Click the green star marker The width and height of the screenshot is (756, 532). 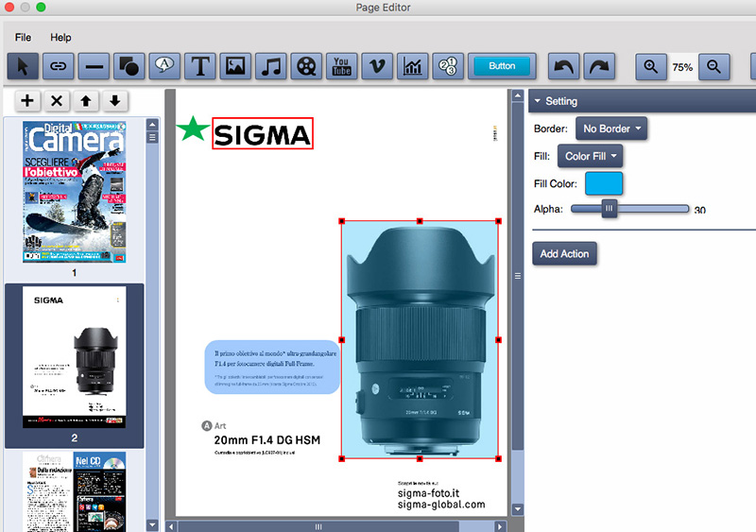click(x=193, y=129)
